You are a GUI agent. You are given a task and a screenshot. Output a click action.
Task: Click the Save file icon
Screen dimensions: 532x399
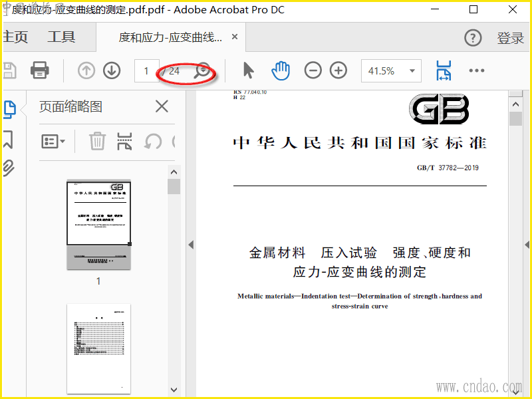pyautogui.click(x=9, y=70)
